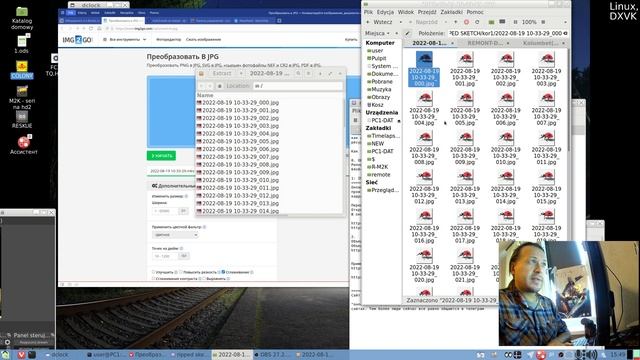This screenshot has height=360, width=640.
Task: Open Сжать изображение link
Action: (203, 40)
